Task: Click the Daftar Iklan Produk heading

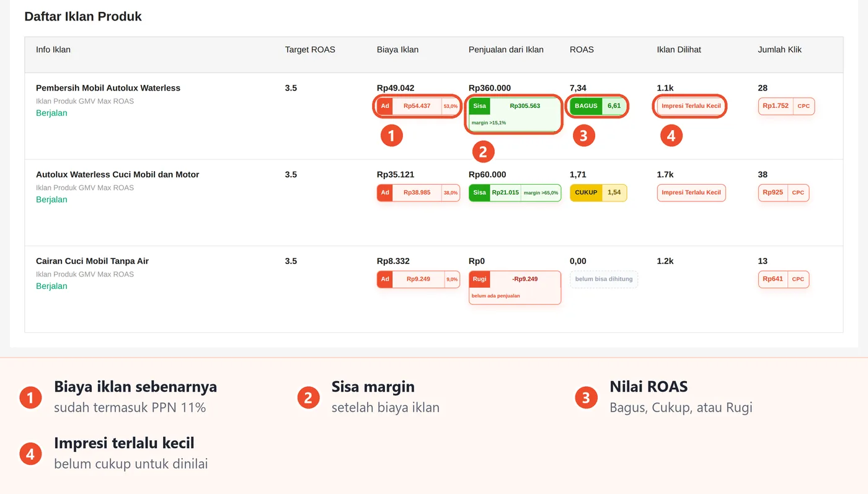Action: coord(83,17)
